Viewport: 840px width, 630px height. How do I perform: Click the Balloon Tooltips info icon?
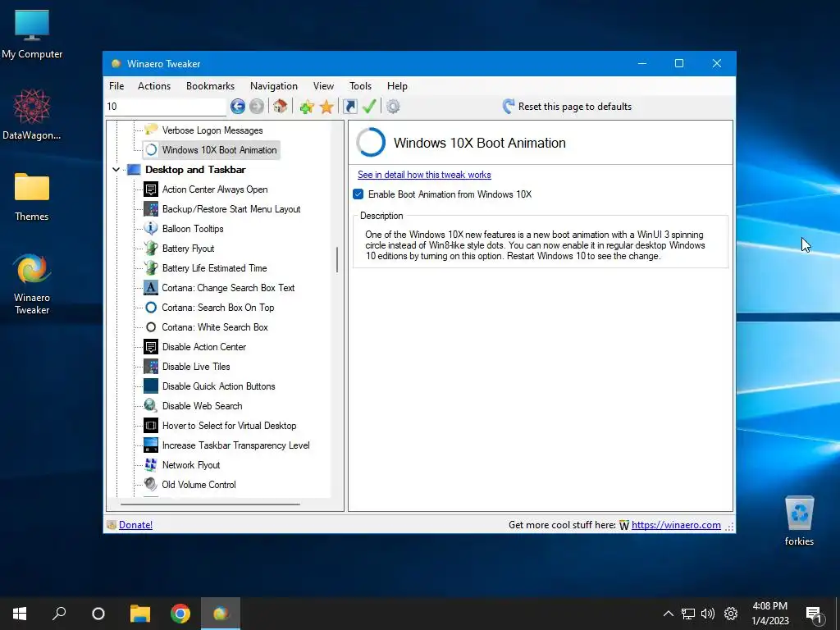coord(151,228)
